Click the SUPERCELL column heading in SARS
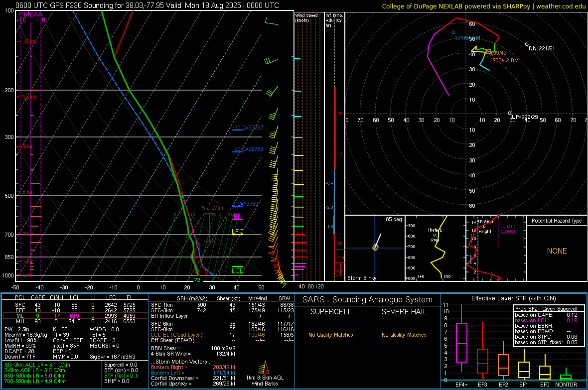 point(331,312)
